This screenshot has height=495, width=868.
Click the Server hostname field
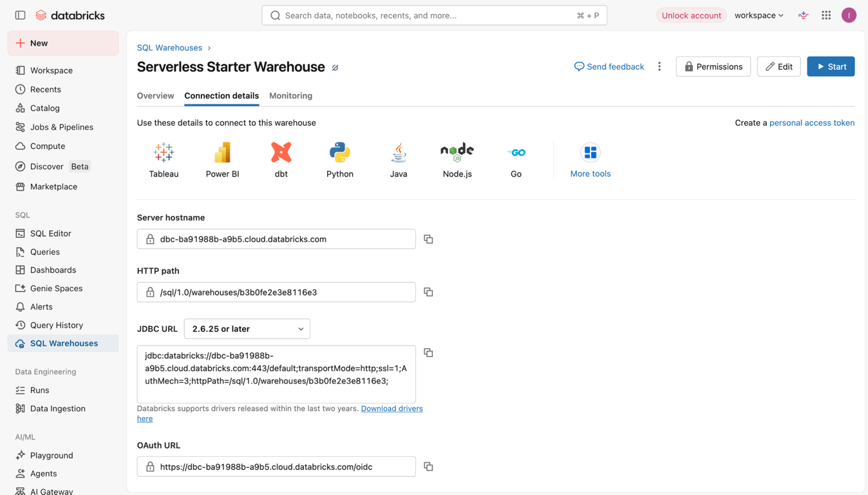pyautogui.click(x=276, y=239)
